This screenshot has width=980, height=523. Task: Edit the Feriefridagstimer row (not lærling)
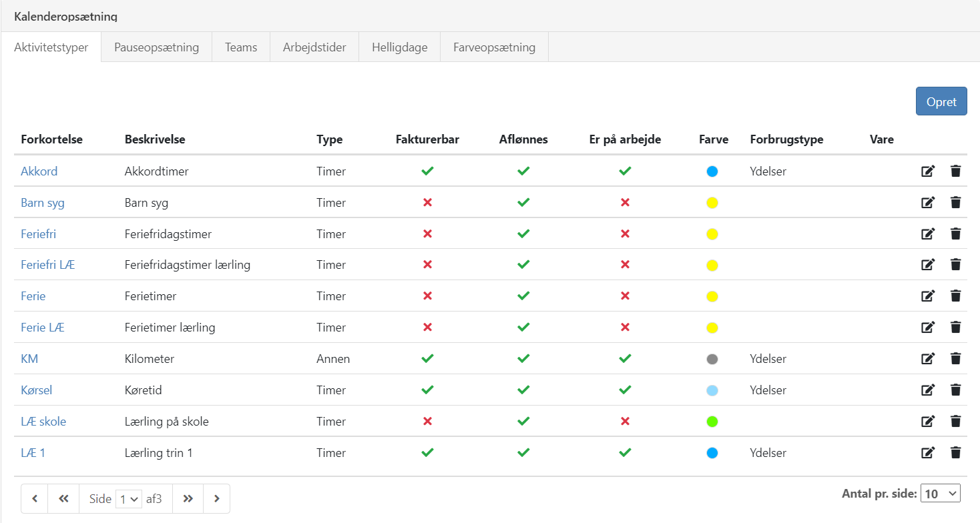pos(928,233)
